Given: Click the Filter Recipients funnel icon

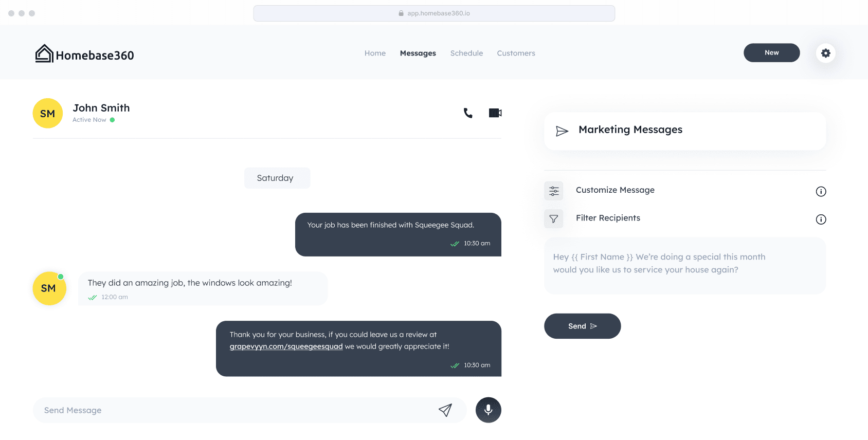Looking at the screenshot, I should 553,218.
